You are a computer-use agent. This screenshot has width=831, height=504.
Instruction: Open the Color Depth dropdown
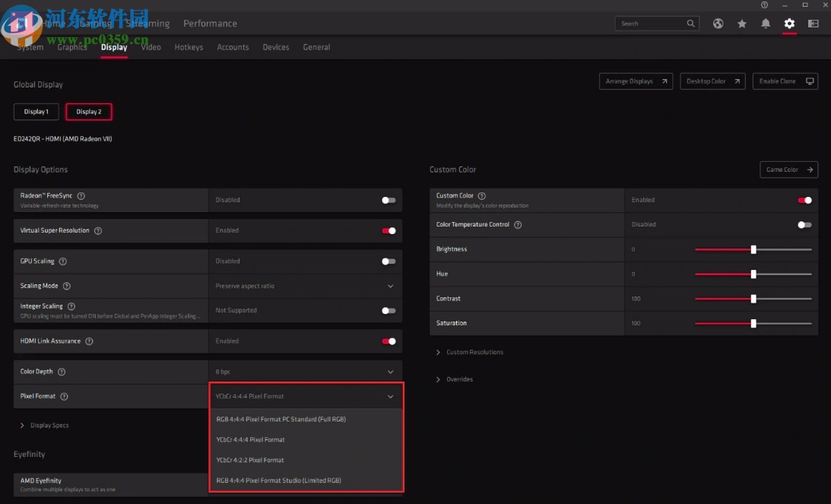306,371
